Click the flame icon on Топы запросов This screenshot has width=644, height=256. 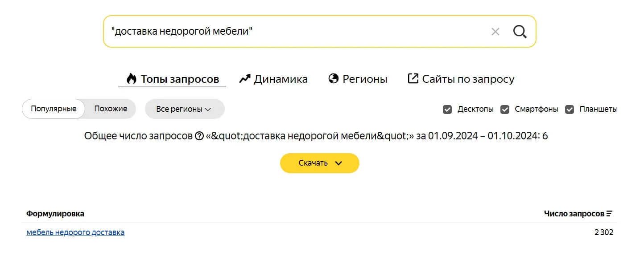click(x=131, y=79)
